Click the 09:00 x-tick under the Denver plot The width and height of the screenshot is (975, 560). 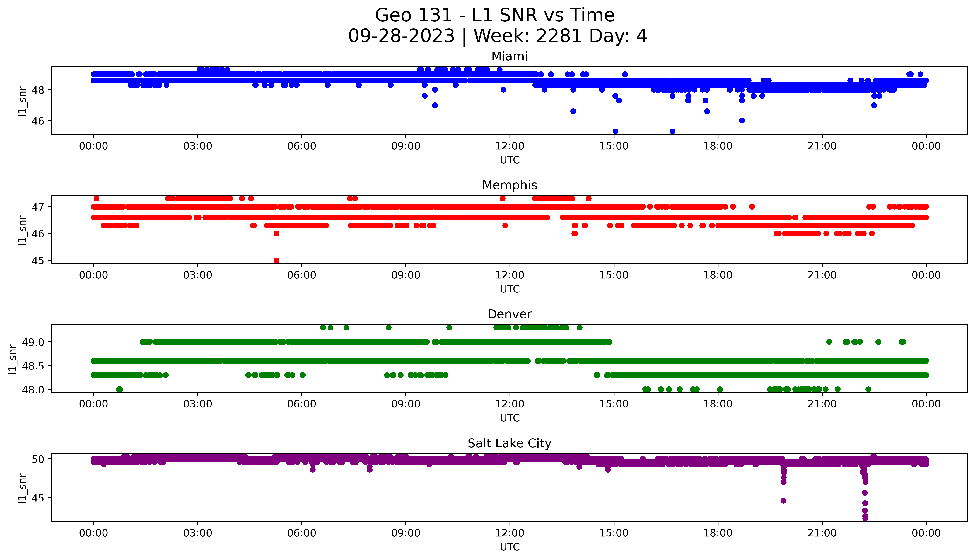(x=406, y=404)
